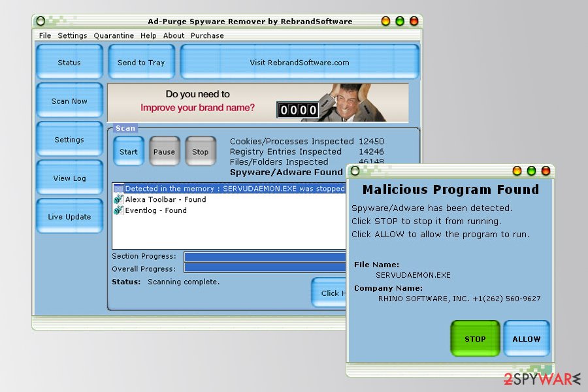This screenshot has height=392, width=588.
Task: Click the Scanning complete status text
Action: pyautogui.click(x=184, y=282)
